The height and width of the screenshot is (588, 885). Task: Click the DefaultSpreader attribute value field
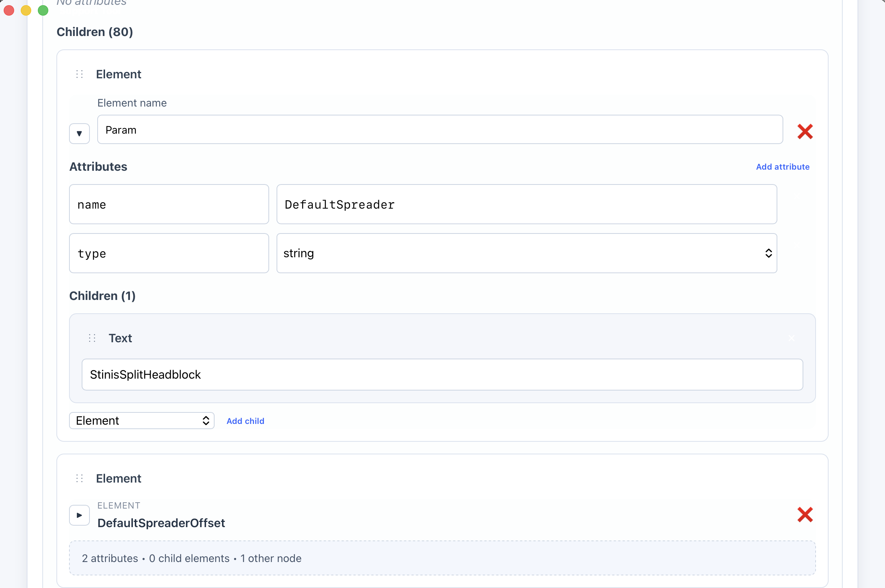pyautogui.click(x=526, y=205)
